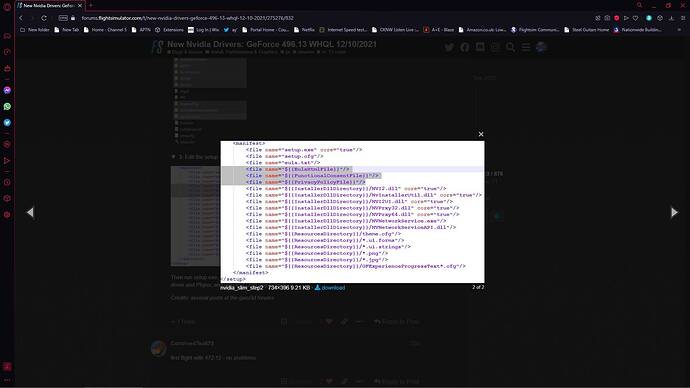
Task: Focus the address bar URL field
Action: pos(187,18)
